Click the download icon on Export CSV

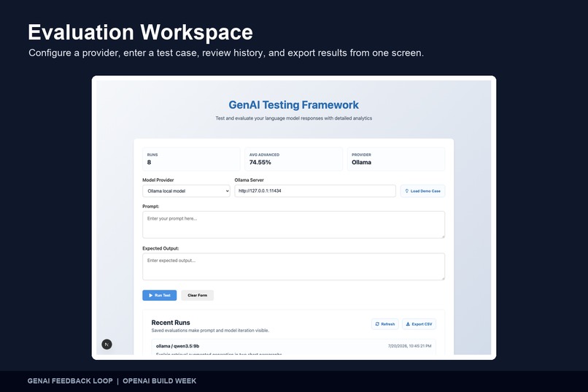(x=408, y=324)
